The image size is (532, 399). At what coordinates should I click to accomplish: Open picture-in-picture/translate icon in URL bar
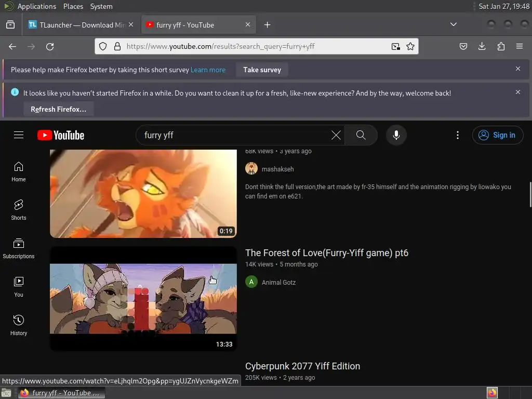[395, 46]
